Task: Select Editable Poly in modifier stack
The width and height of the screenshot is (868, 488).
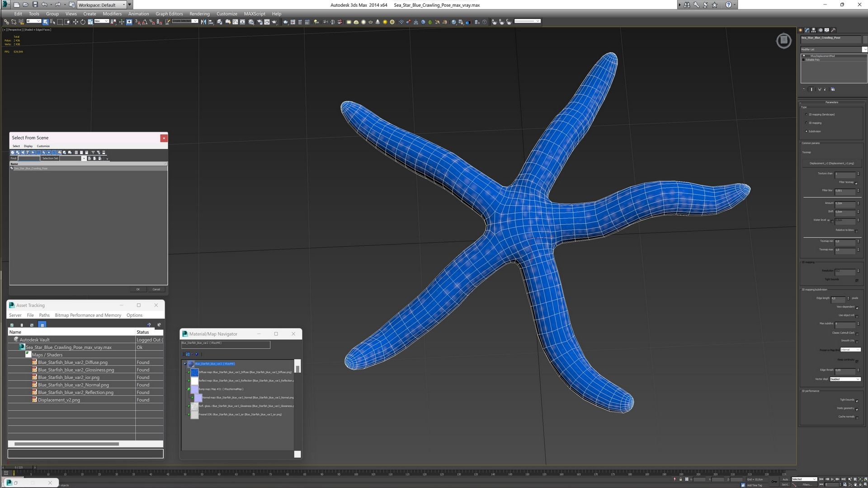Action: point(812,60)
